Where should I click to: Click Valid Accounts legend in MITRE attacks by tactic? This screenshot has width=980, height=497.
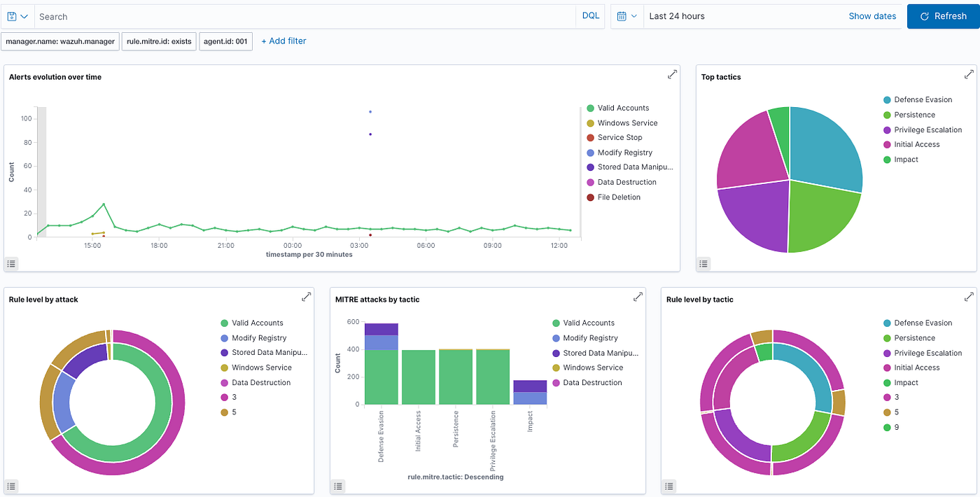583,323
